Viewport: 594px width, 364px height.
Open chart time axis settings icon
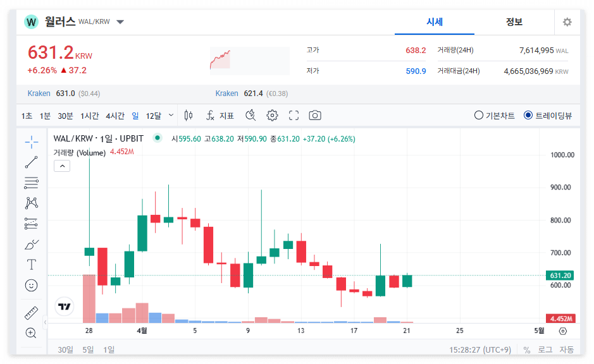563,331
